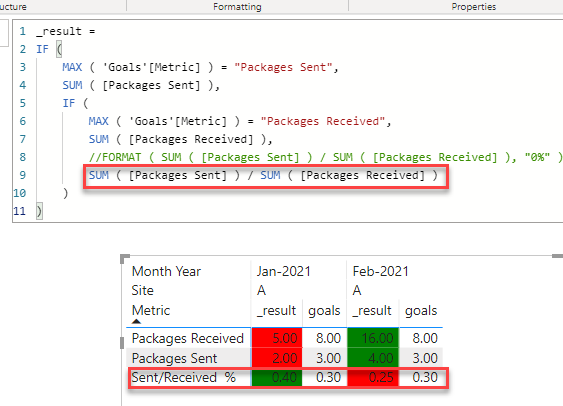Select the Sent/Received % row label
This screenshot has height=406, width=563.
tap(183, 378)
